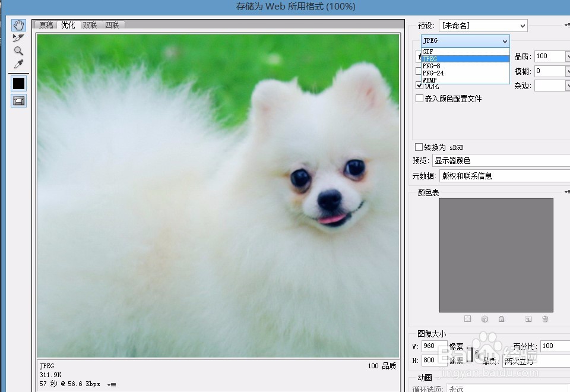Choose PNG-8 from the format list
The width and height of the screenshot is (570, 392).
(x=465, y=66)
